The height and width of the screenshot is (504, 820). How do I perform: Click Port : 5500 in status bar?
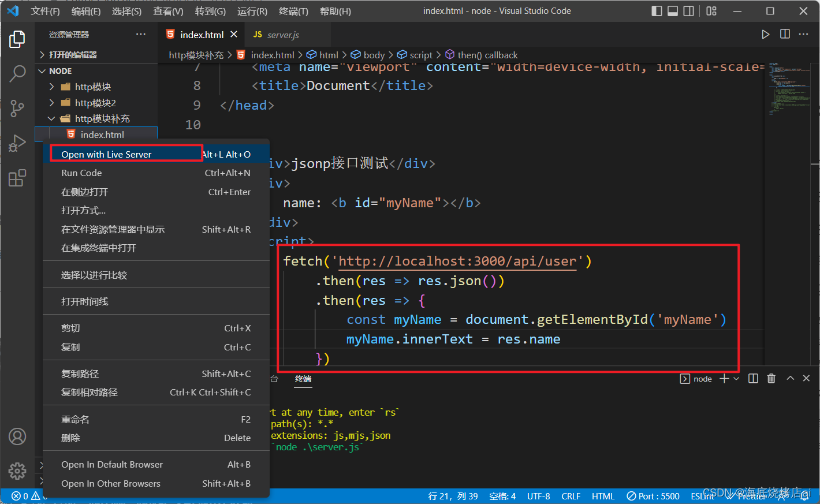pyautogui.click(x=653, y=496)
